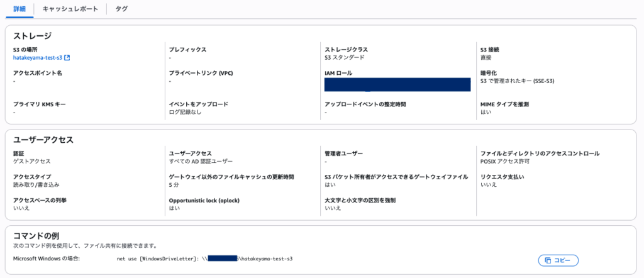Click the ゲートウェイ以外のファイルキャッシュの更新時間 label
The height and width of the screenshot is (278, 644).
coord(231,177)
